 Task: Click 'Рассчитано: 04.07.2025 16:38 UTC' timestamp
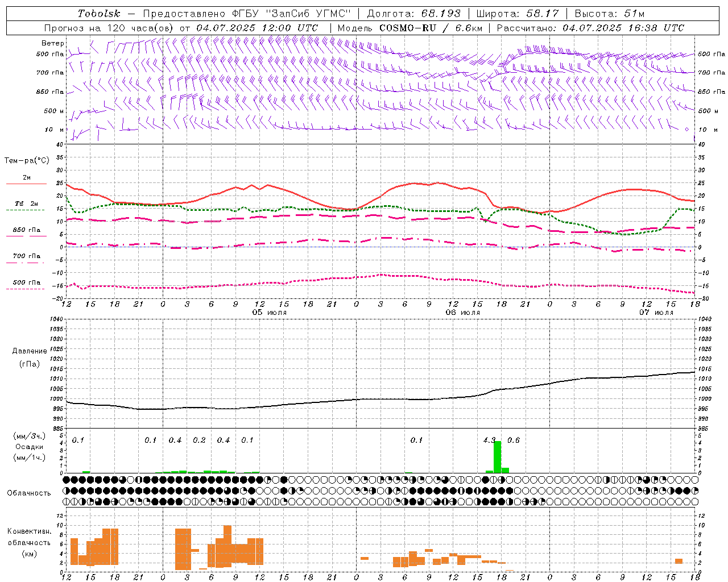pos(590,28)
